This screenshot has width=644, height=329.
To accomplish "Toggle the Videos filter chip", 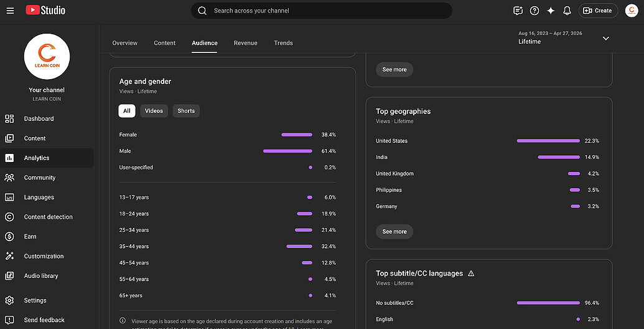I will click(x=154, y=111).
